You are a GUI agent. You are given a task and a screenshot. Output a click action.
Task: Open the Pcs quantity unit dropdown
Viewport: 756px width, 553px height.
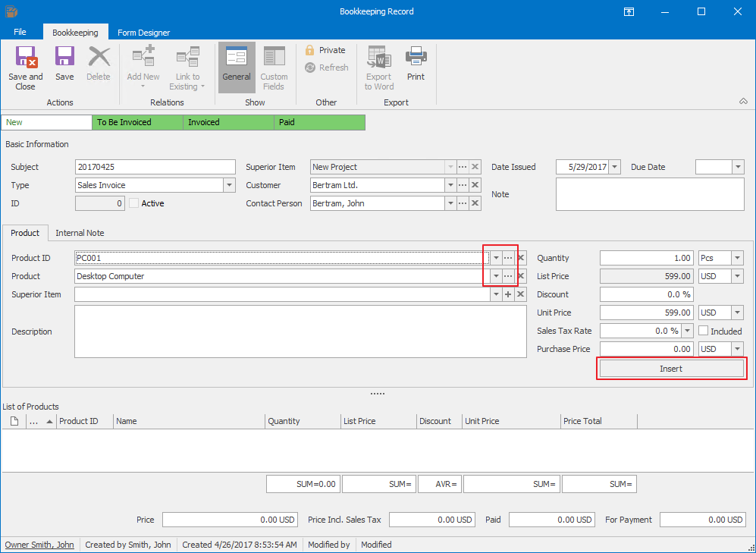point(737,258)
